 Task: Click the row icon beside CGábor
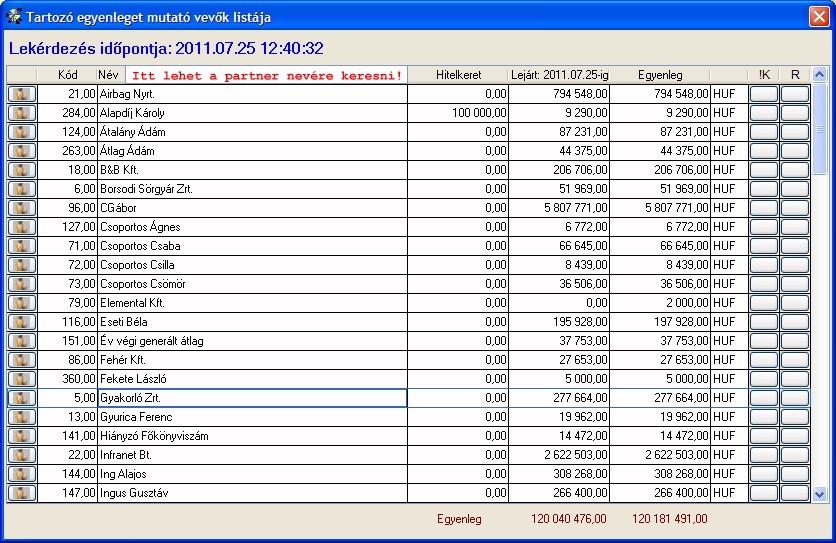(22, 208)
